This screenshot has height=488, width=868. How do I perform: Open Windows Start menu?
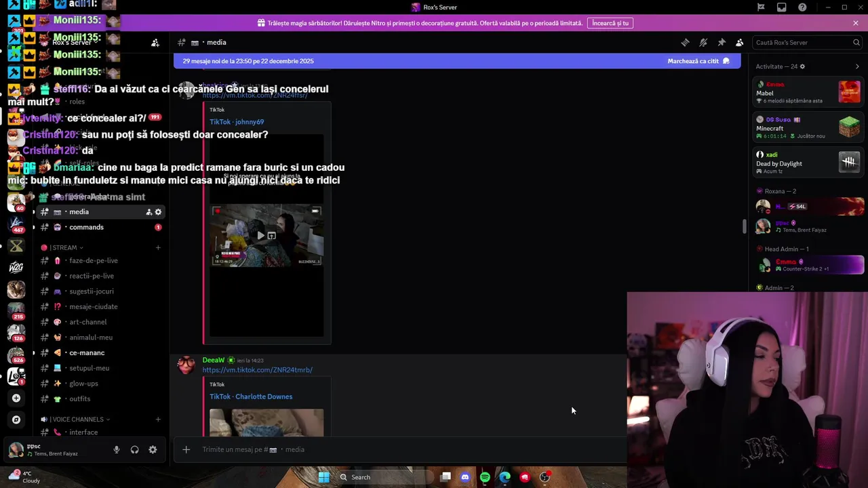tap(323, 477)
